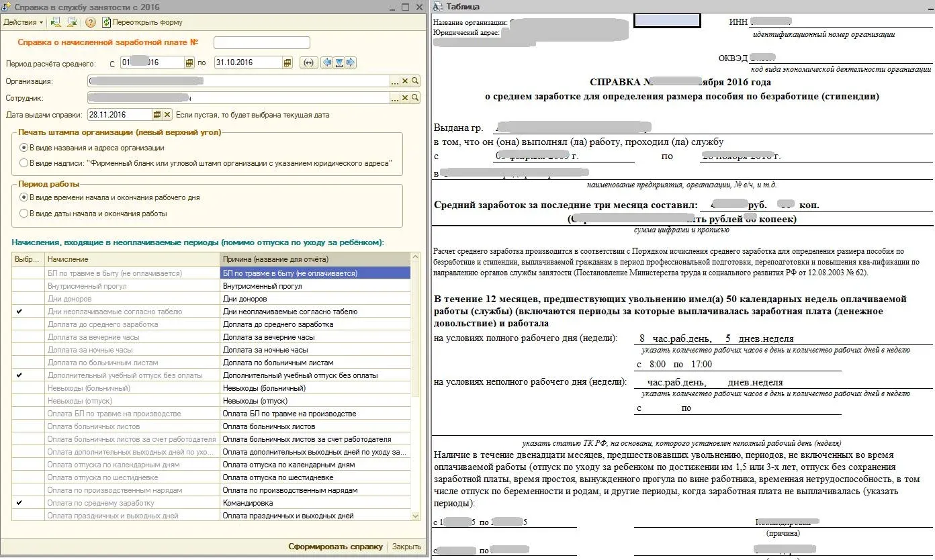Screen dimensions: 935x560
Task: Click the outlined selected cell in Таблица window
Action: click(x=667, y=21)
